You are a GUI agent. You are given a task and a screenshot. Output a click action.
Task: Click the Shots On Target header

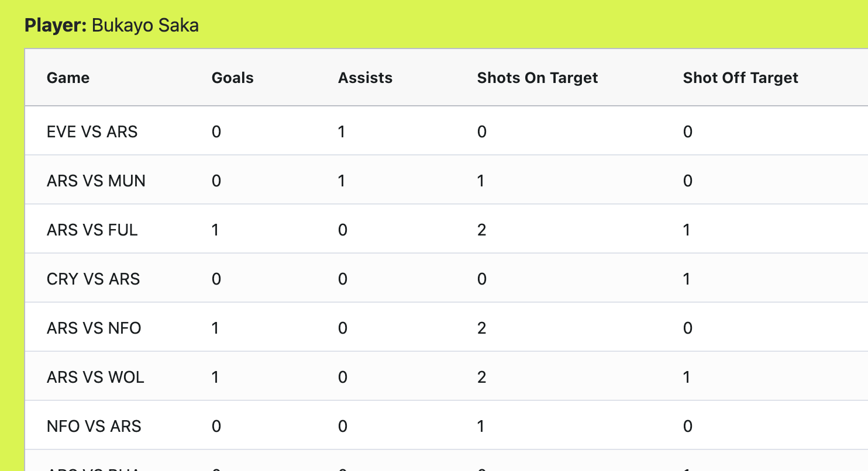click(538, 78)
